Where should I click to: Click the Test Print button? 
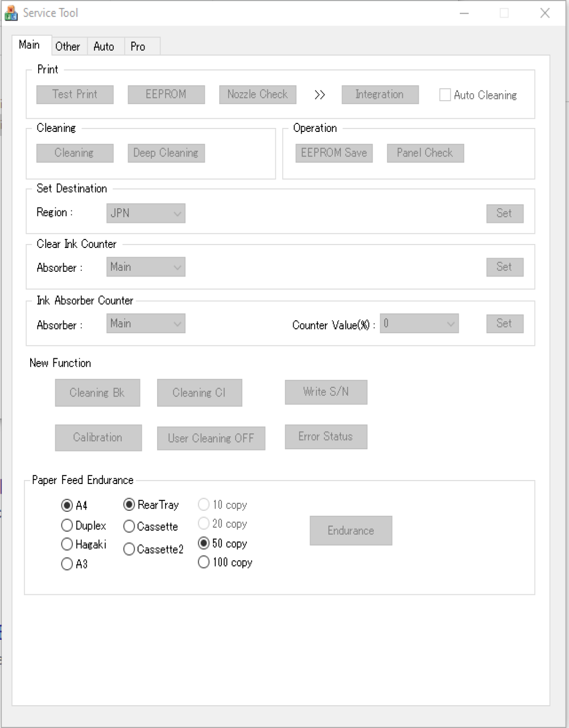75,94
